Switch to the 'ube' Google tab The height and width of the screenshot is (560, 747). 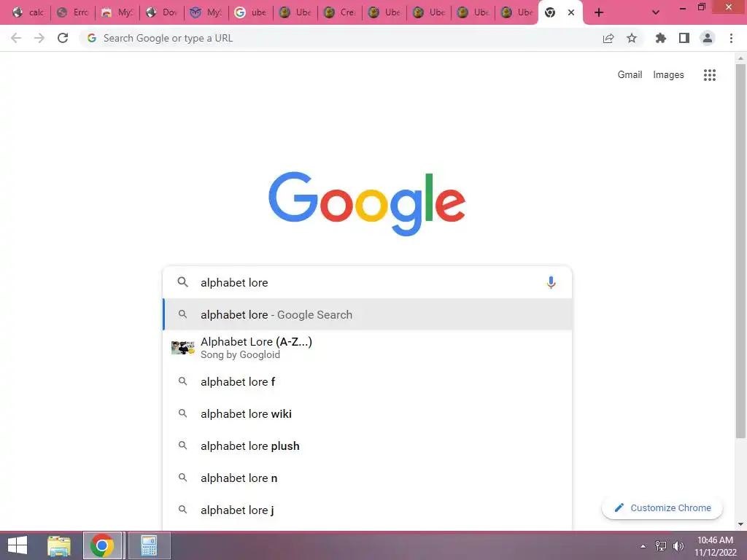pyautogui.click(x=251, y=12)
